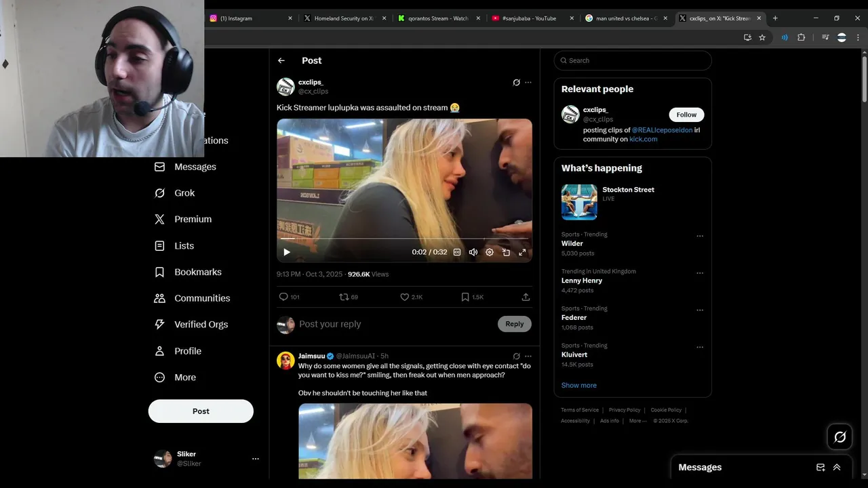Follow cxclips_ in Relevant people

[x=686, y=115]
